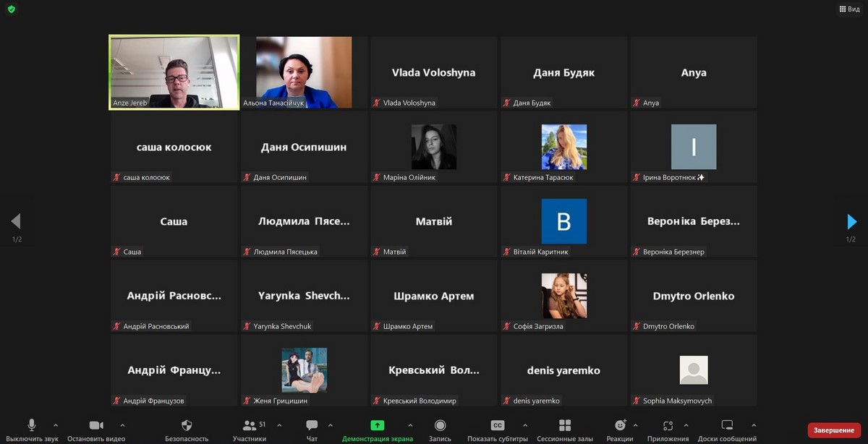
Task: Stop camera with Остановить видео
Action: (96, 425)
